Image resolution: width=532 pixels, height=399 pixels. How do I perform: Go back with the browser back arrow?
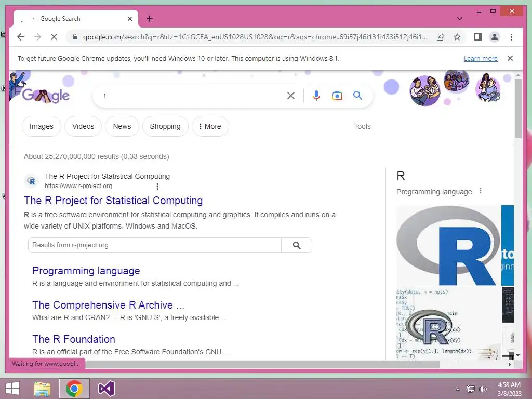pos(21,37)
